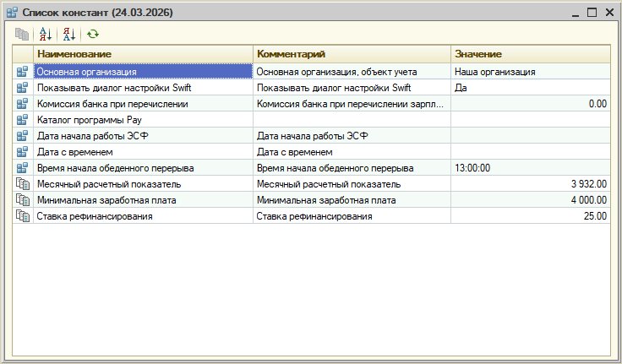
Task: Click the window icon beside the title
Action: click(x=13, y=13)
